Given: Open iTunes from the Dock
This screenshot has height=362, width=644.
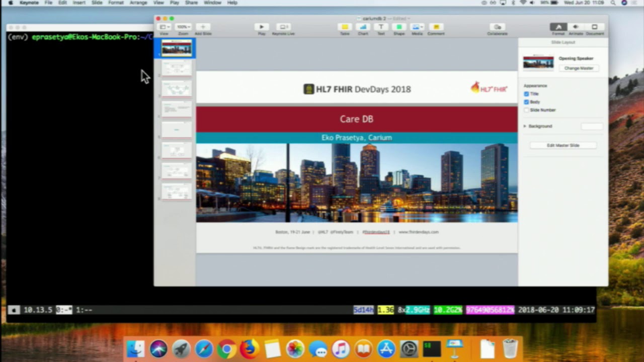Looking at the screenshot, I should tap(341, 348).
